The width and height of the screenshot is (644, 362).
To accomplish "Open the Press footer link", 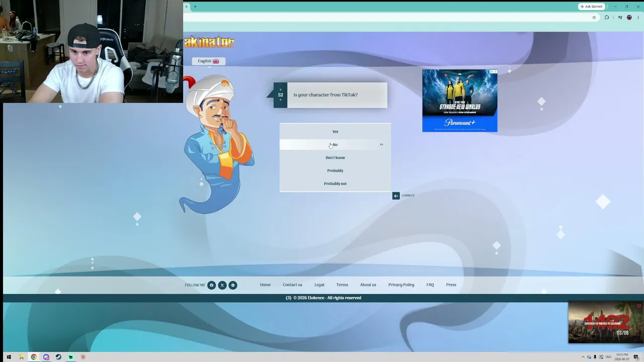I will coord(451,285).
